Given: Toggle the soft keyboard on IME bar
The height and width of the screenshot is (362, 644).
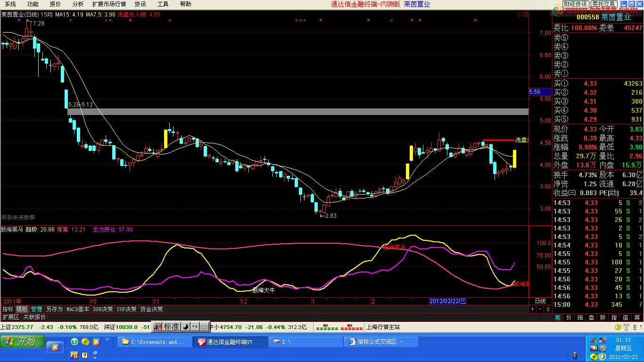Looking at the screenshot, I should (x=204, y=327).
